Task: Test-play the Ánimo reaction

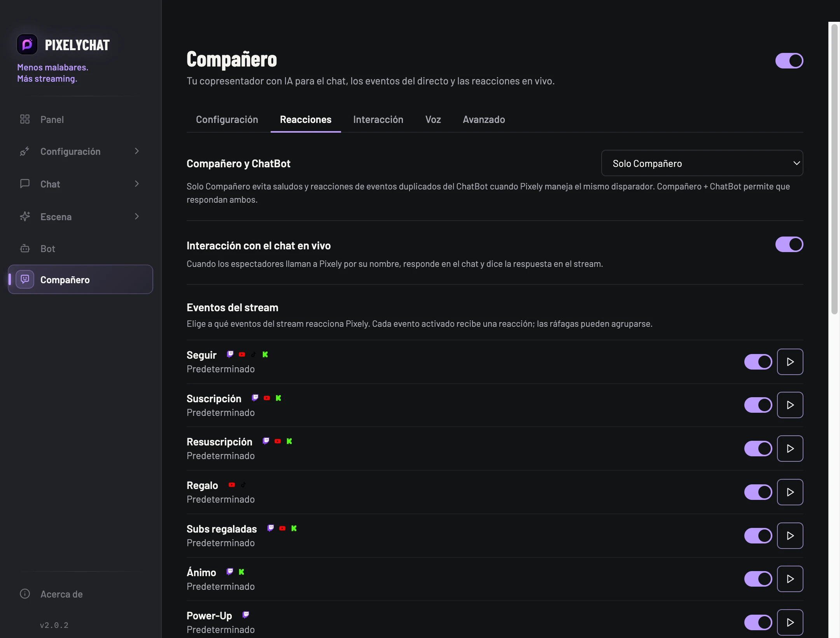Action: click(790, 579)
